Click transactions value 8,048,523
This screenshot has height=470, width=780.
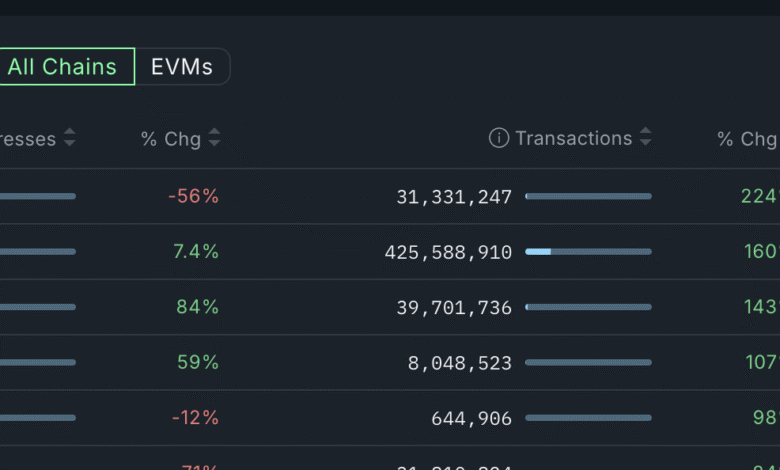click(460, 364)
